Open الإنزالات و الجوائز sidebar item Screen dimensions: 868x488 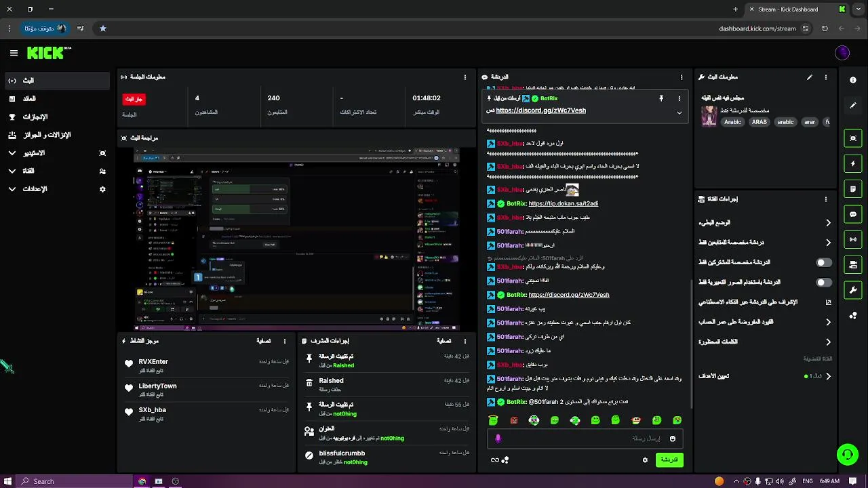[x=57, y=135]
